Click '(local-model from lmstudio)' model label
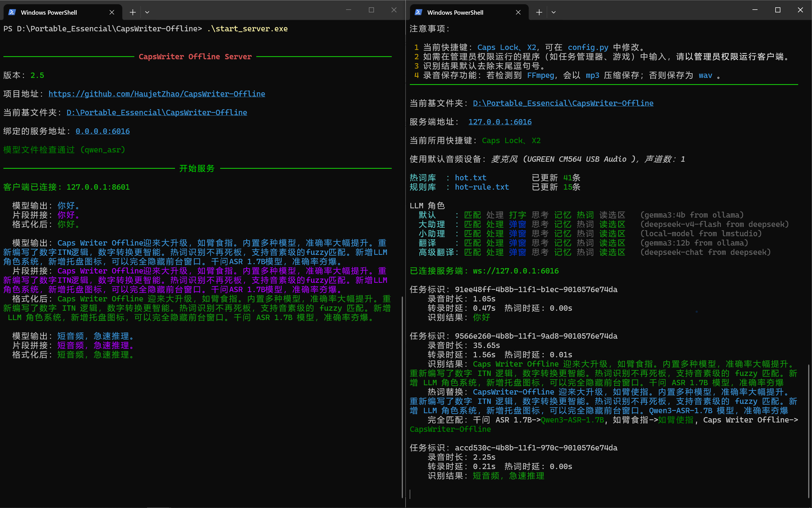This screenshot has width=812, height=508. (701, 234)
